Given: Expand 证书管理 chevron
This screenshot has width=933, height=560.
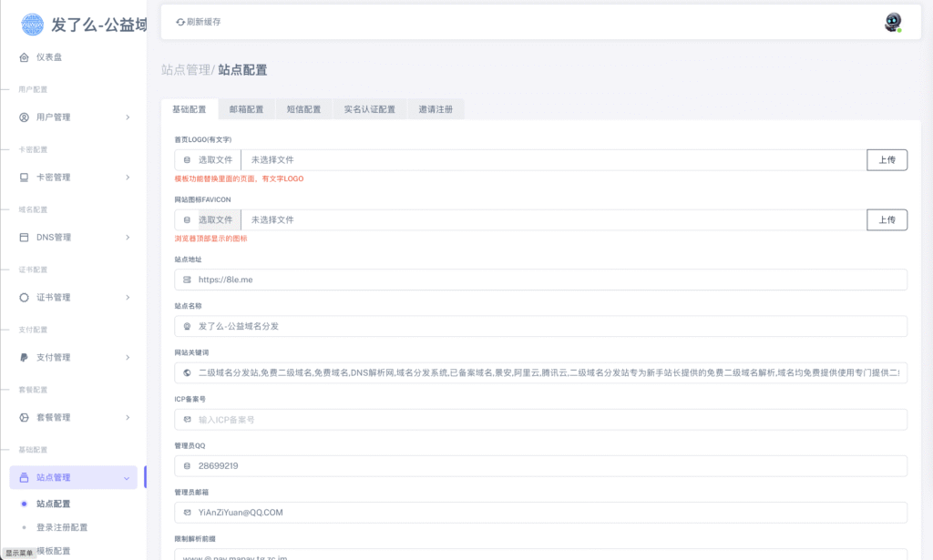Looking at the screenshot, I should (x=128, y=297).
